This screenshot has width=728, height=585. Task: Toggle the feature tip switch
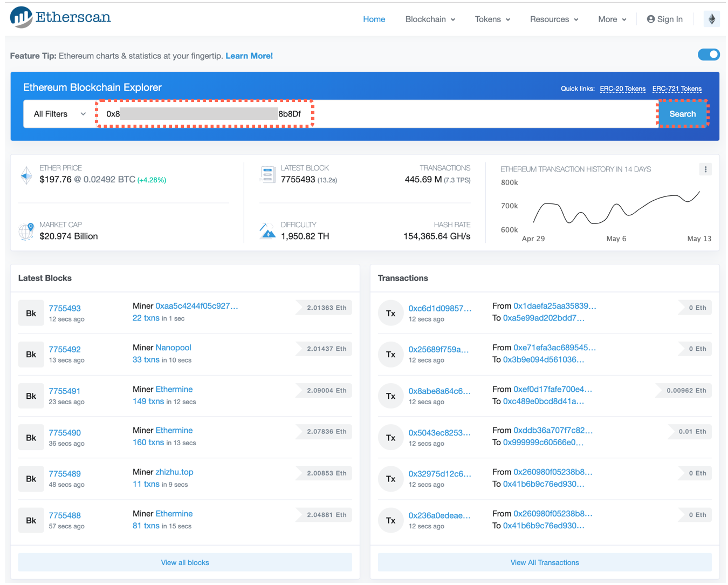tap(709, 55)
